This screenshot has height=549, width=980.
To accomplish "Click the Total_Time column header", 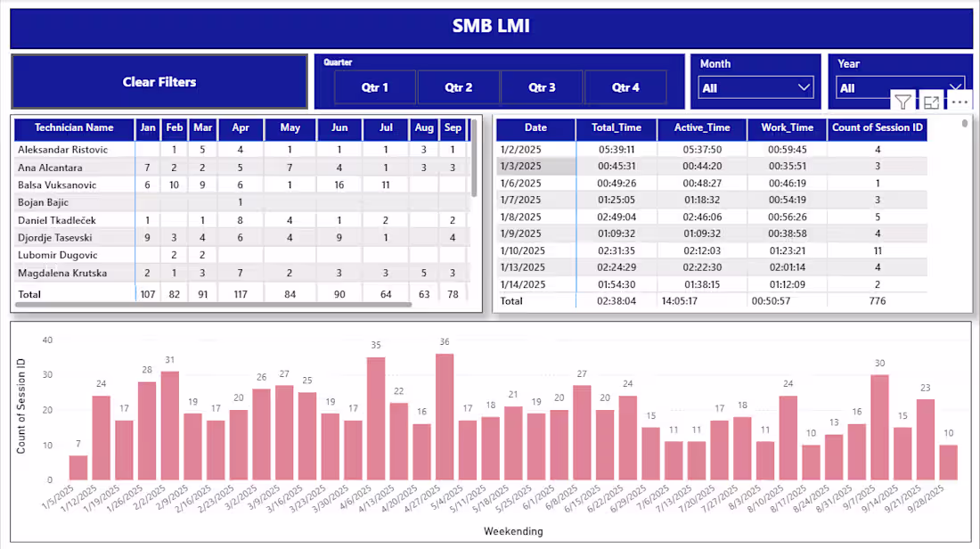I will (617, 127).
